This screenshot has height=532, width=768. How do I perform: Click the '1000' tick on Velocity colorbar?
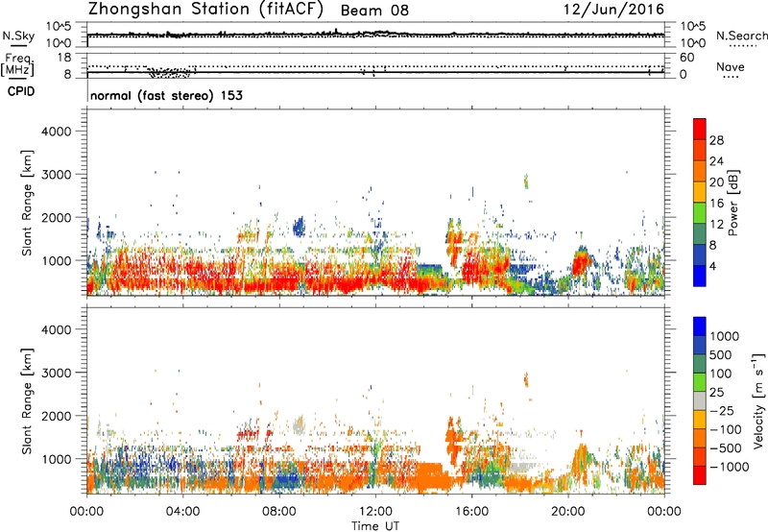click(724, 336)
